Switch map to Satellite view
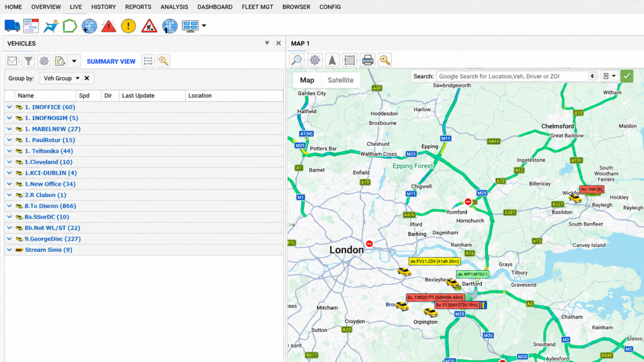Image resolution: width=644 pixels, height=362 pixels. [340, 80]
